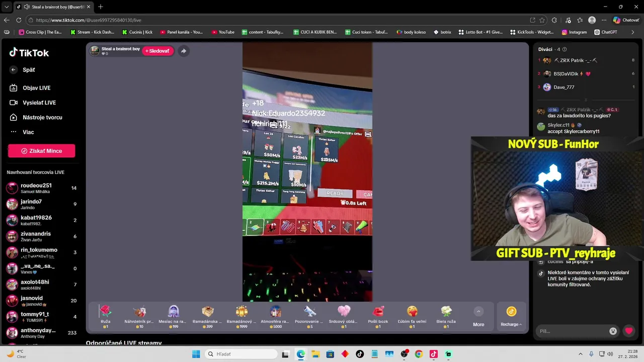Send the Ramadánový gift for 1999
644x362 pixels.
click(242, 317)
